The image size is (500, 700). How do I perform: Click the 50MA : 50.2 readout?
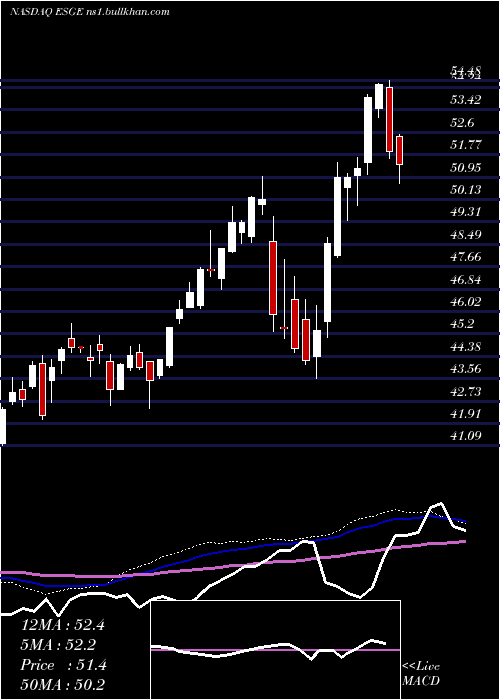tap(62, 685)
